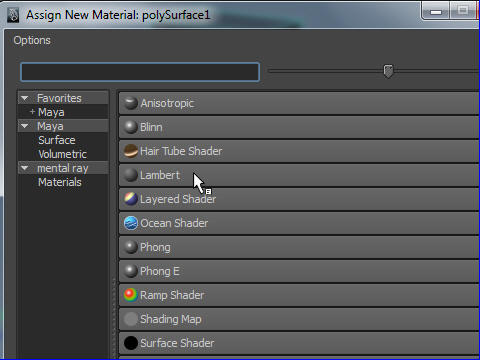
Task: Click the Ocean Shader wave icon
Action: click(x=131, y=223)
